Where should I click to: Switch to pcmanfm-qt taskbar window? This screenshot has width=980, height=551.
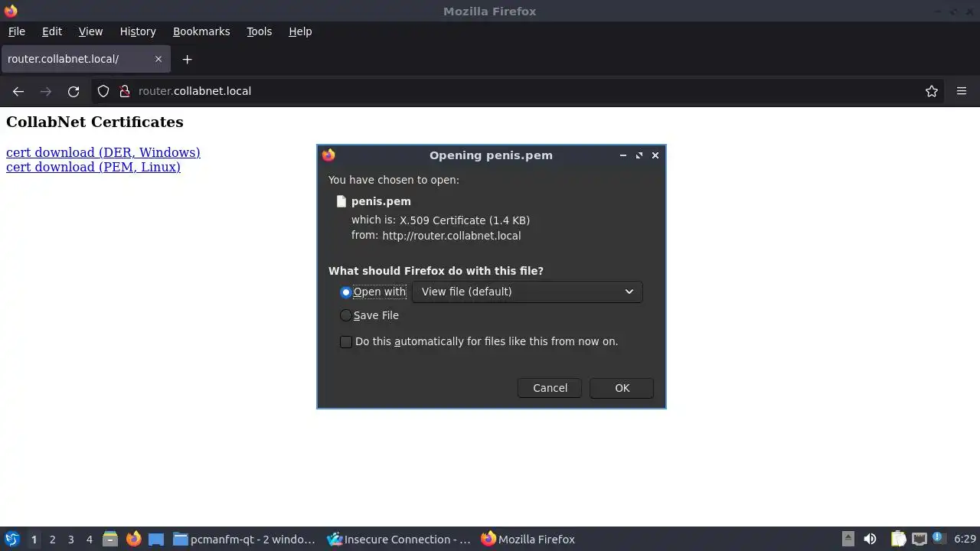(244, 540)
